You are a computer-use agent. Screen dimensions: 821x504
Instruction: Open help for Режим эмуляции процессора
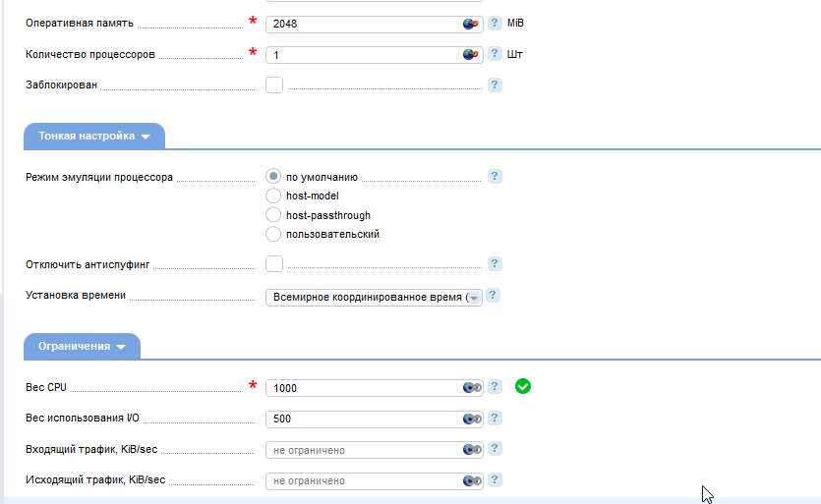pyautogui.click(x=495, y=177)
